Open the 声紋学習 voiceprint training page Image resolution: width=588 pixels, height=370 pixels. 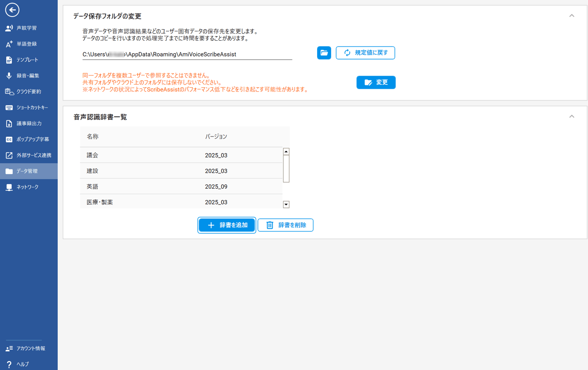[27, 28]
